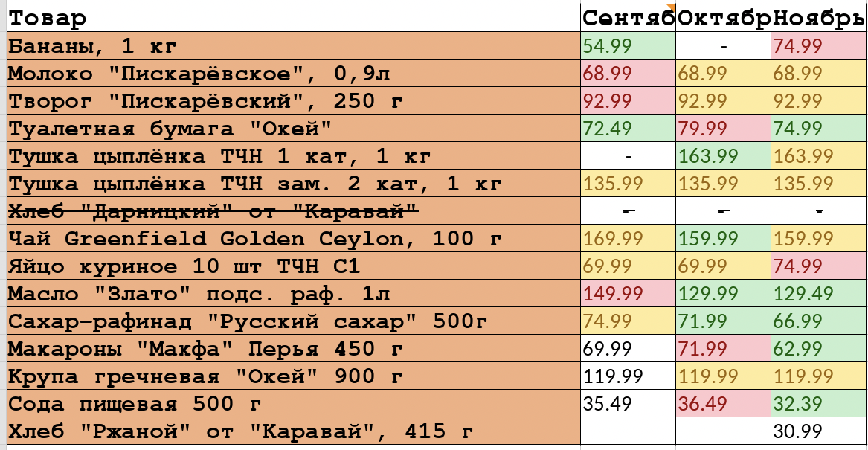This screenshot has height=450, width=868.
Task: Click the Ноябрь column header cell
Action: [819, 19]
